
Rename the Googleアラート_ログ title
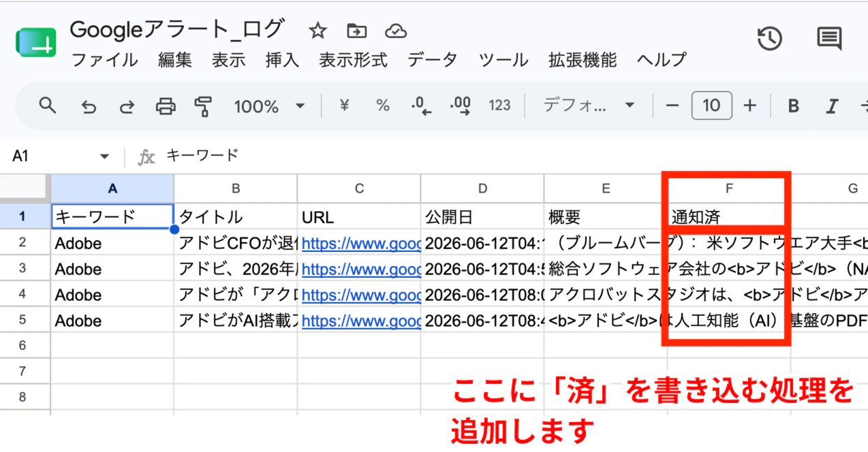(x=177, y=30)
